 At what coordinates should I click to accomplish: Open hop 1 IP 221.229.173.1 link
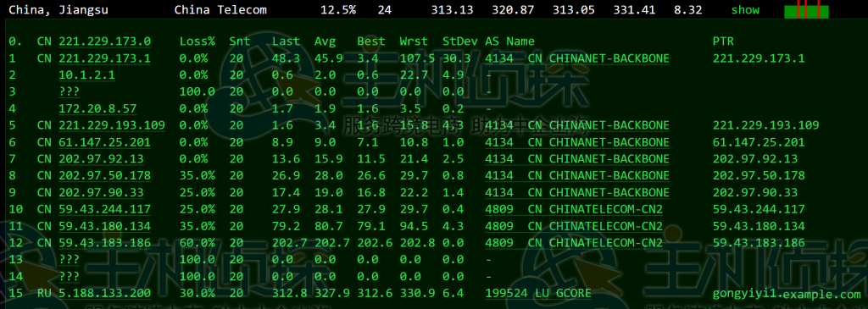tap(104, 58)
